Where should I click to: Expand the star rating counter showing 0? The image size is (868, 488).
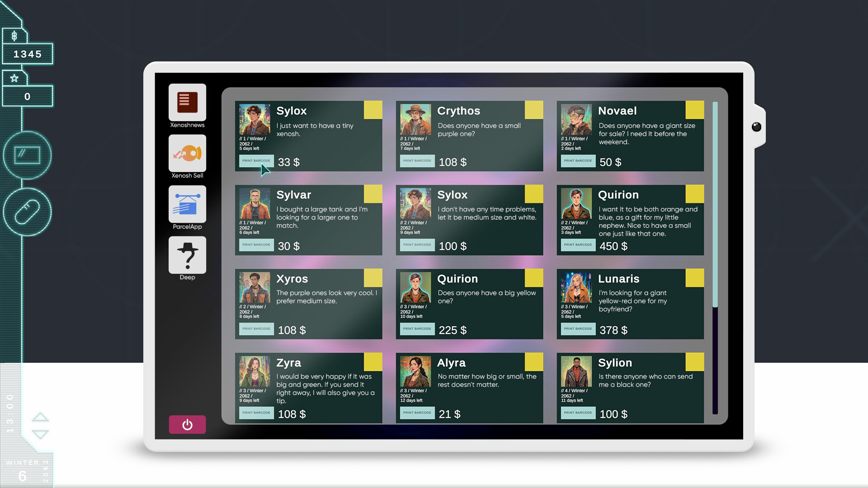14,77
